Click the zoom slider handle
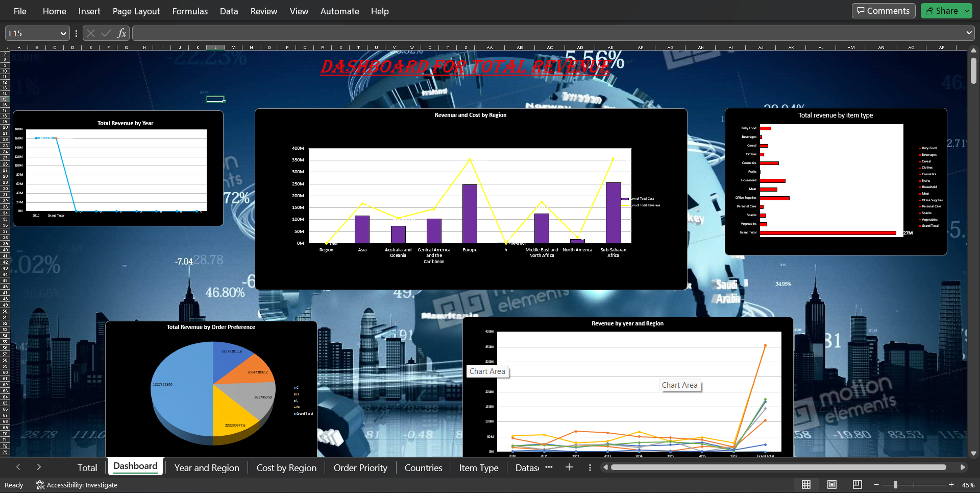Viewport: 980px width, 493px height. (x=896, y=485)
